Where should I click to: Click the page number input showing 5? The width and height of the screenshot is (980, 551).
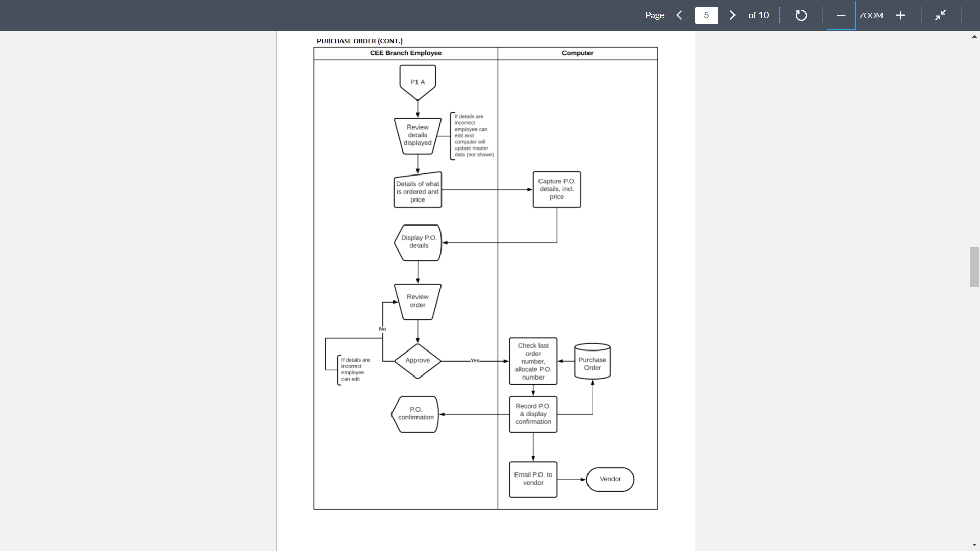tap(706, 15)
